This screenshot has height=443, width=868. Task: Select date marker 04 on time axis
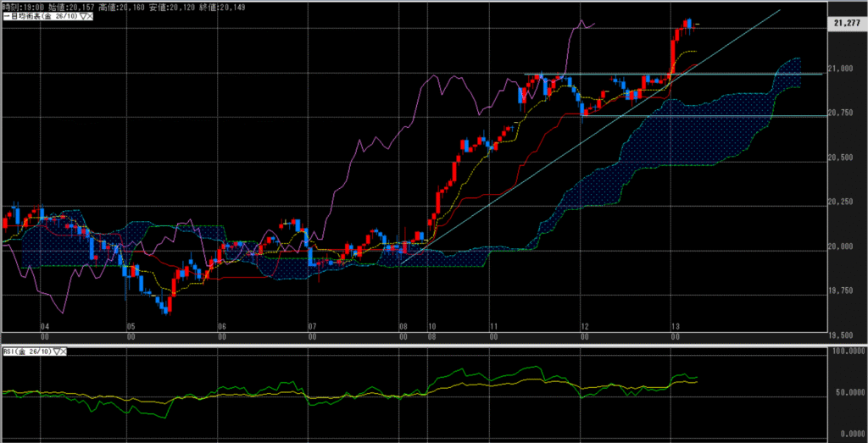pos(45,326)
